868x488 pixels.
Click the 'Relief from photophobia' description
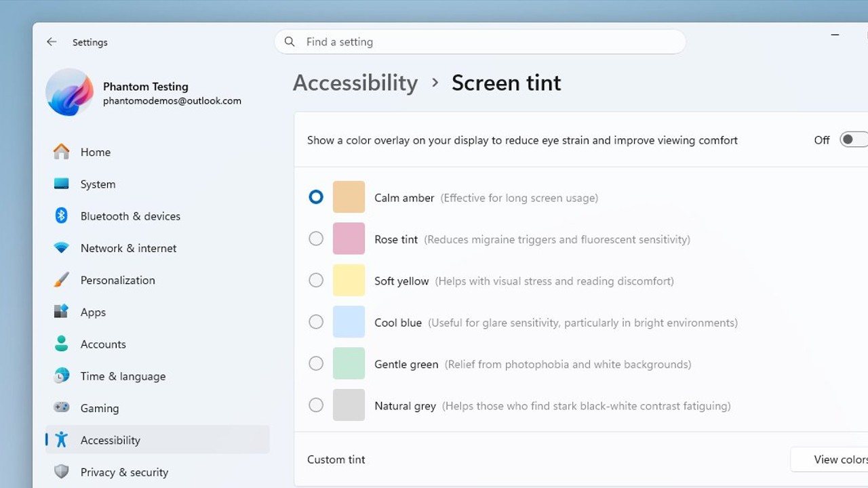coord(568,365)
